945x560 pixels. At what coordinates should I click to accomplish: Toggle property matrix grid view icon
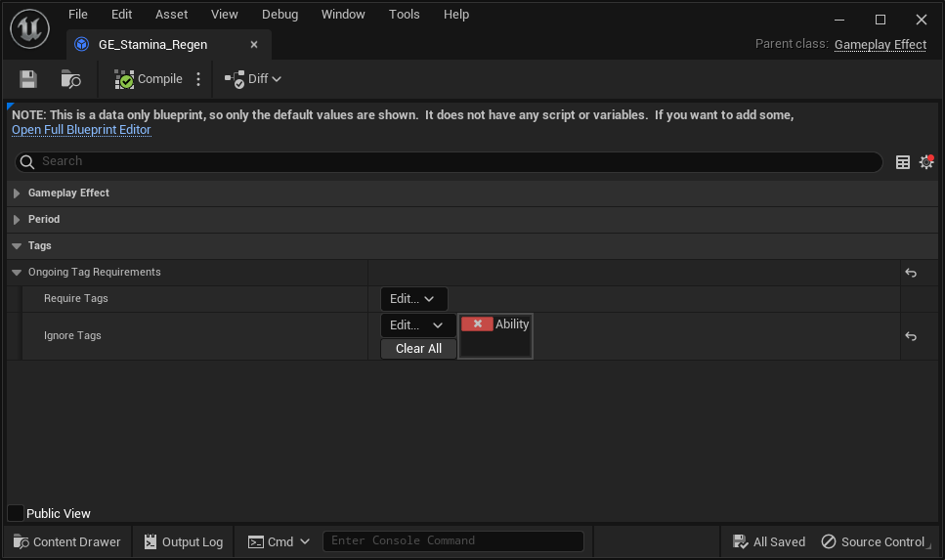click(x=902, y=162)
